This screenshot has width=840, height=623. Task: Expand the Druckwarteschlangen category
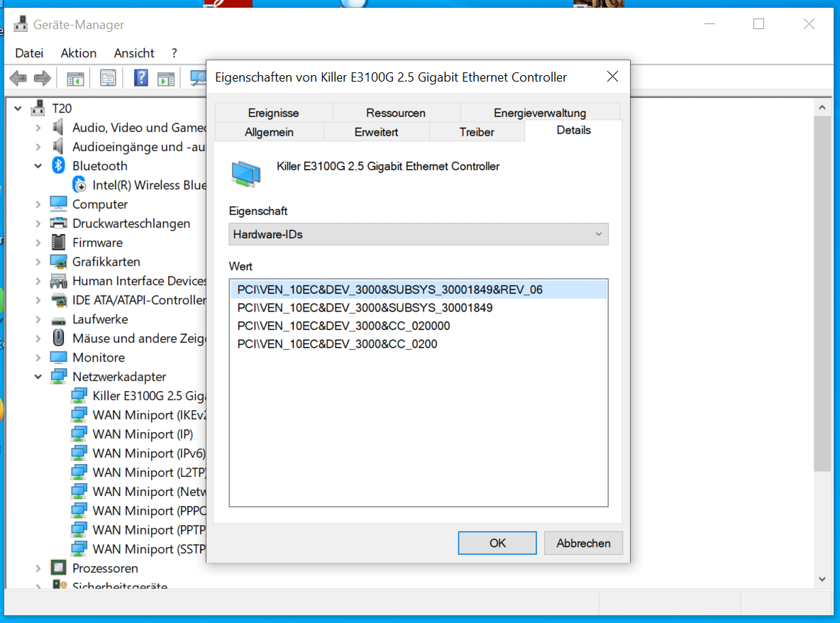point(38,224)
